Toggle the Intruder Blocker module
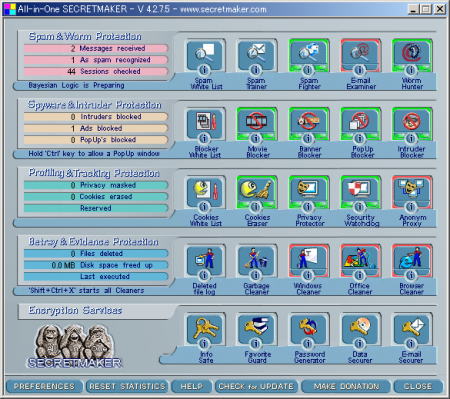Viewport: 450px width, 399px height. (412, 122)
